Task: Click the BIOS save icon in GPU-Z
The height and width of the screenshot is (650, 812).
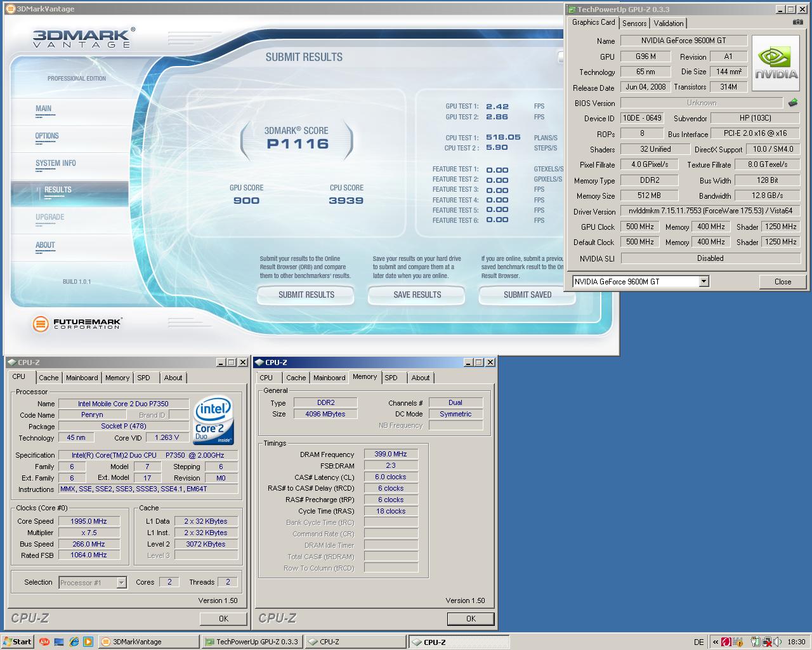Action: 793,102
